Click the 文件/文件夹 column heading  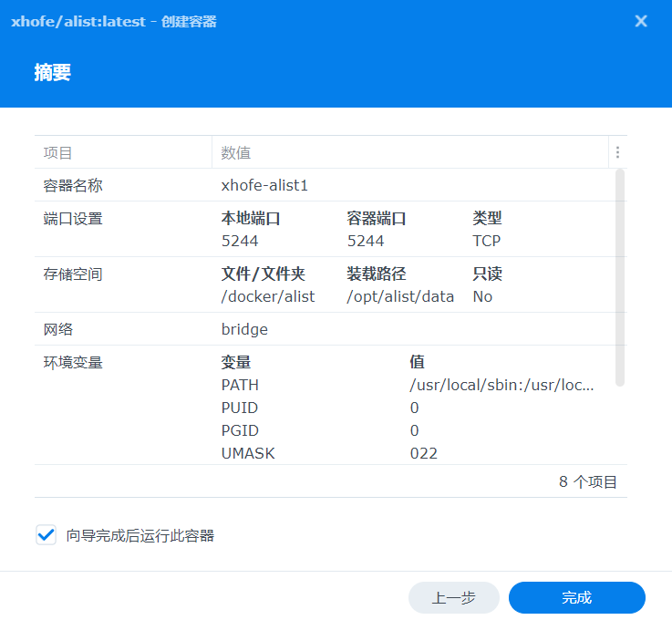click(x=264, y=274)
